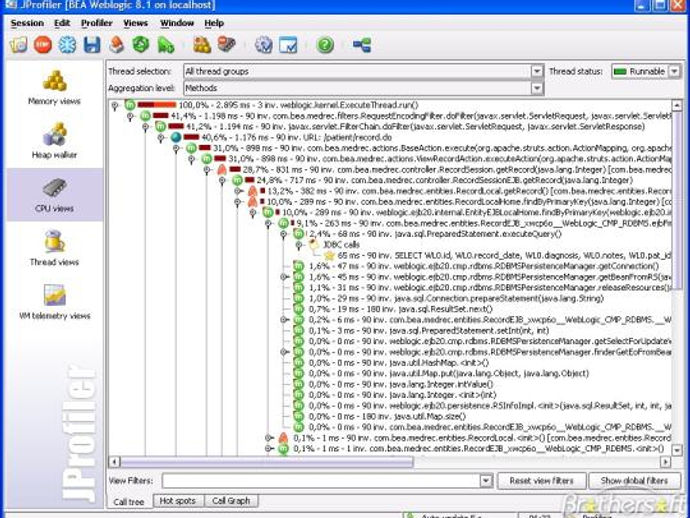Click into the View Filters input field
Image resolution: width=690 pixels, height=518 pixels.
tap(321, 481)
